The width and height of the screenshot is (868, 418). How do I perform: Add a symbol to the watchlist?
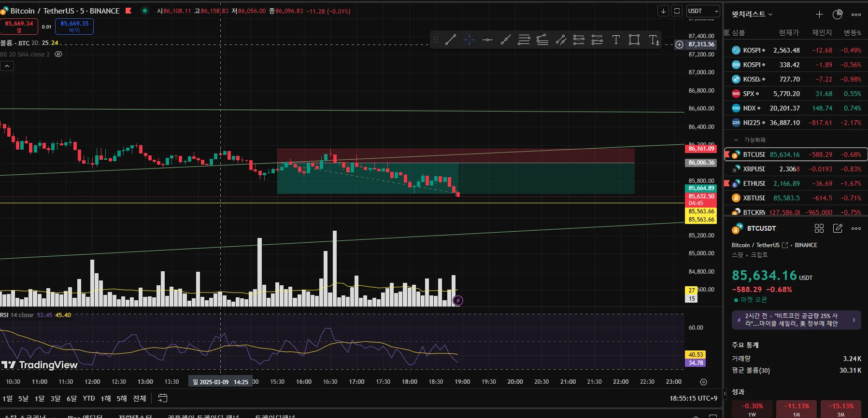[819, 14]
